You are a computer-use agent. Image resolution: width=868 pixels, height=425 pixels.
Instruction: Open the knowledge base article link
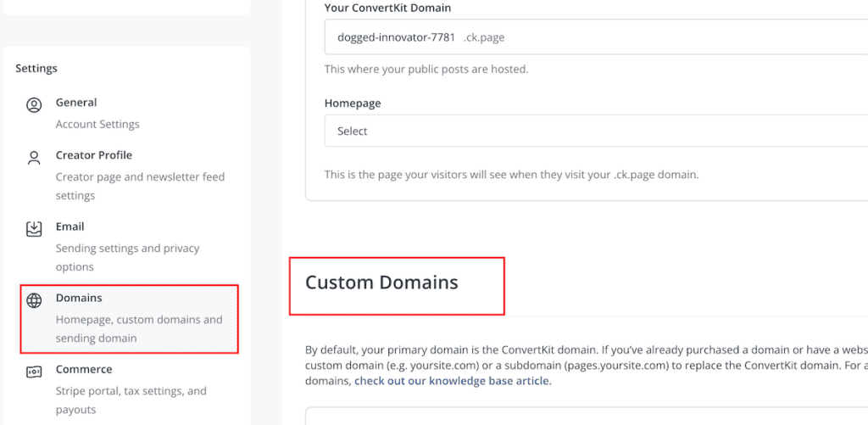pyautogui.click(x=452, y=381)
